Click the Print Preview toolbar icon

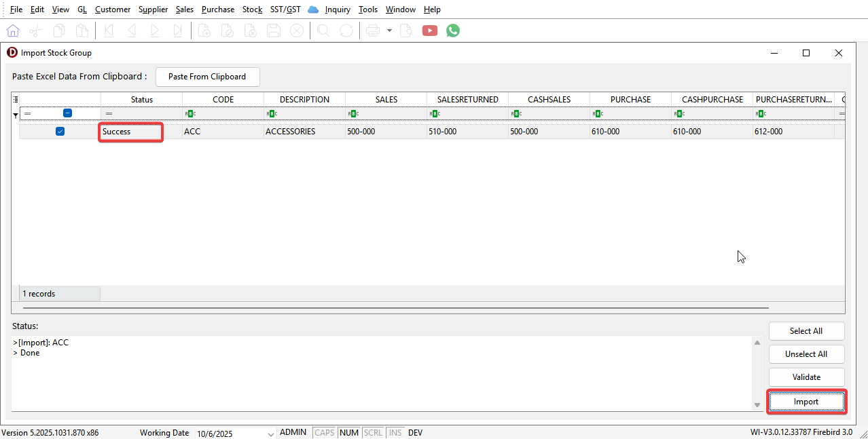coord(406,31)
